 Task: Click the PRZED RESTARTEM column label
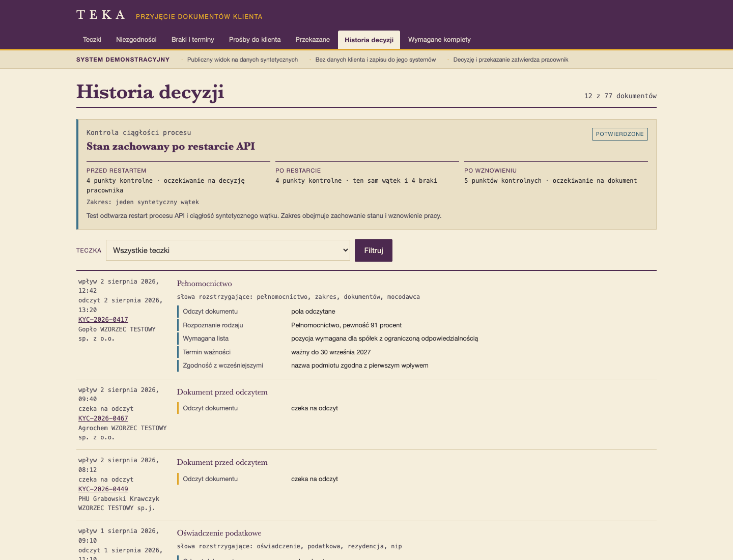coord(117,171)
